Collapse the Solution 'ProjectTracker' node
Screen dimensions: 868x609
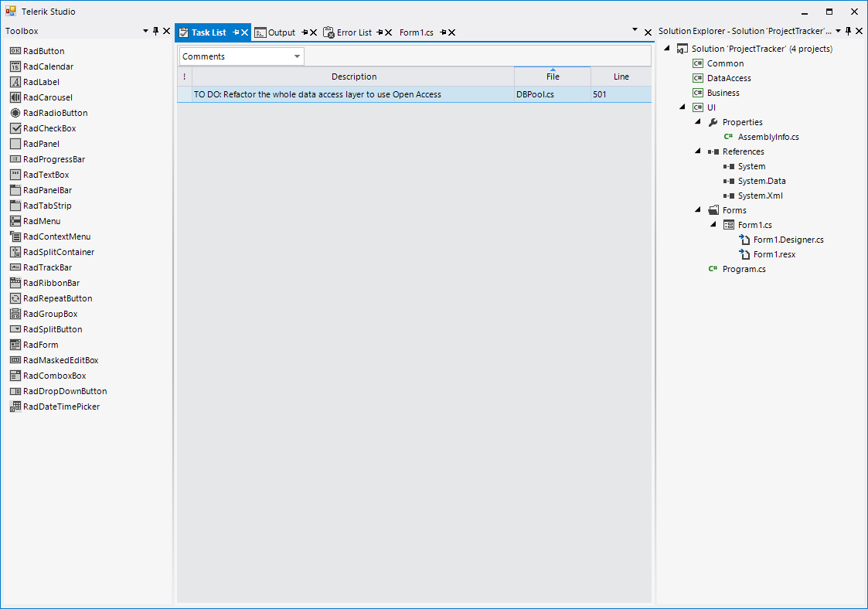pos(667,49)
